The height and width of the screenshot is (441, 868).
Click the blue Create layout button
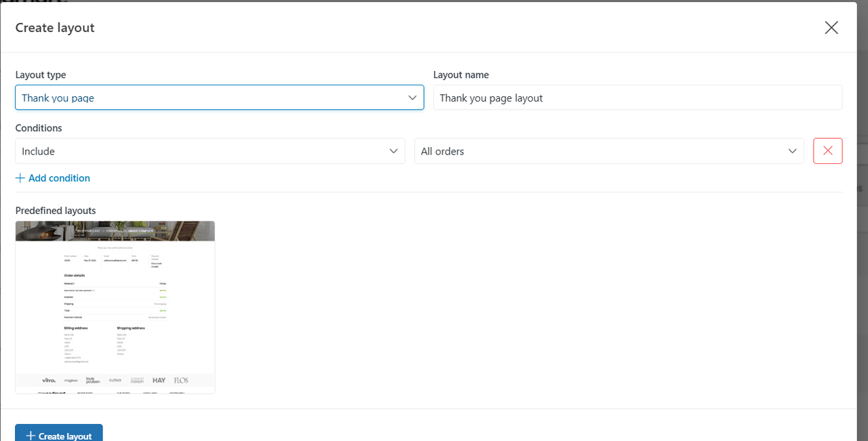click(59, 434)
